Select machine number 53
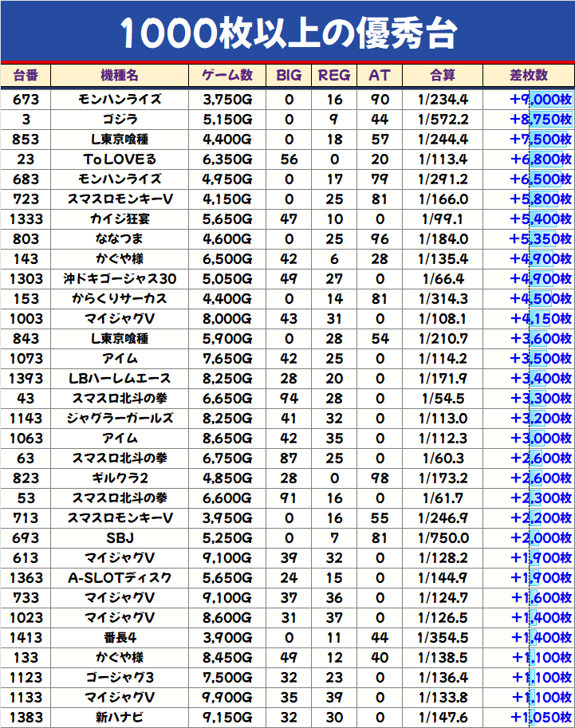This screenshot has height=728, width=575. [26, 498]
